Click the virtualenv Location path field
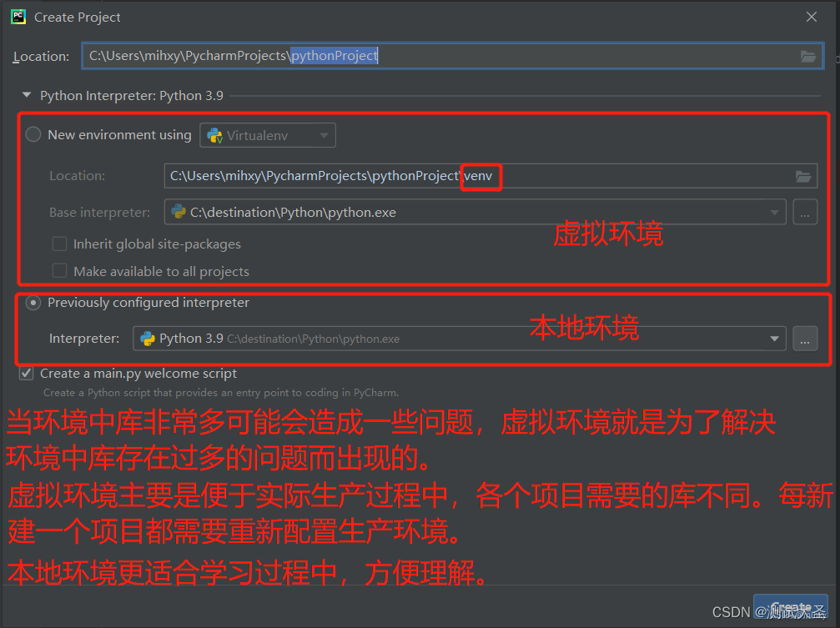This screenshot has width=840, height=628. pyautogui.click(x=490, y=176)
